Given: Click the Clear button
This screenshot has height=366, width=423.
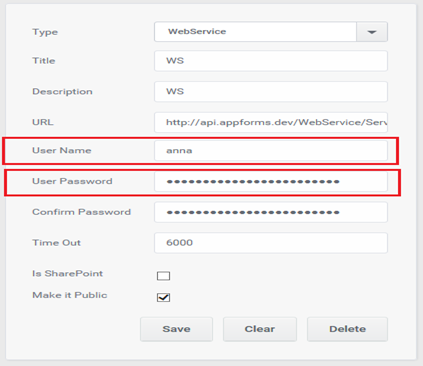Looking at the screenshot, I should coord(260,329).
